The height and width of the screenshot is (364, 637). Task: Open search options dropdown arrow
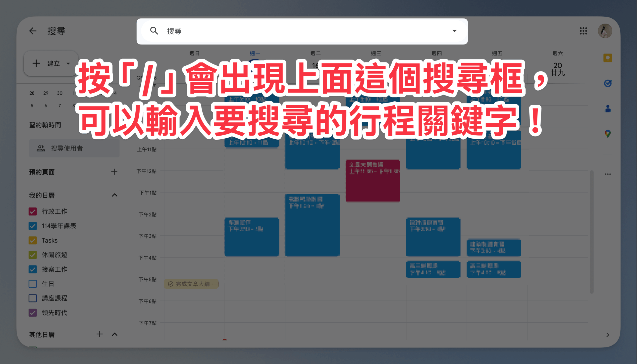(454, 31)
